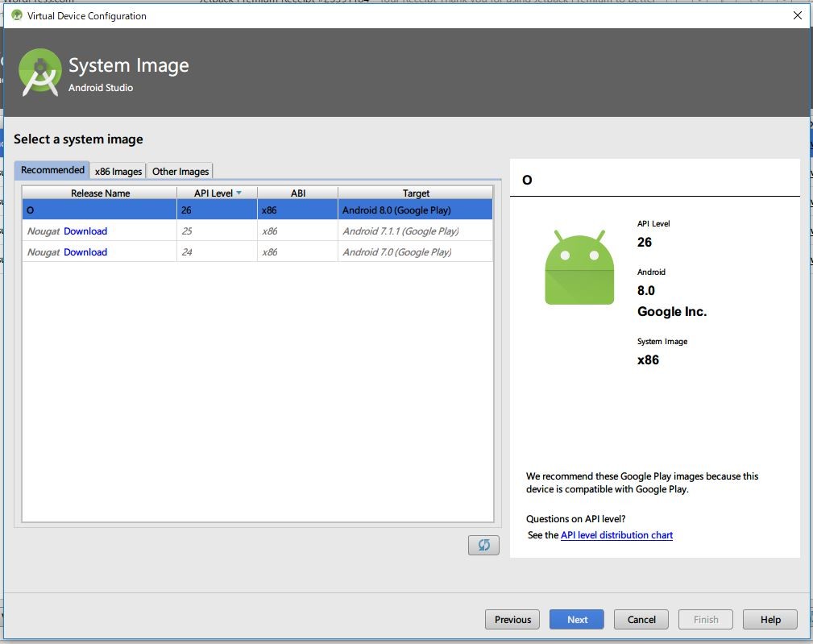Viewport: 813px width, 644px height.
Task: Open Help for this dialog
Action: pos(770,620)
